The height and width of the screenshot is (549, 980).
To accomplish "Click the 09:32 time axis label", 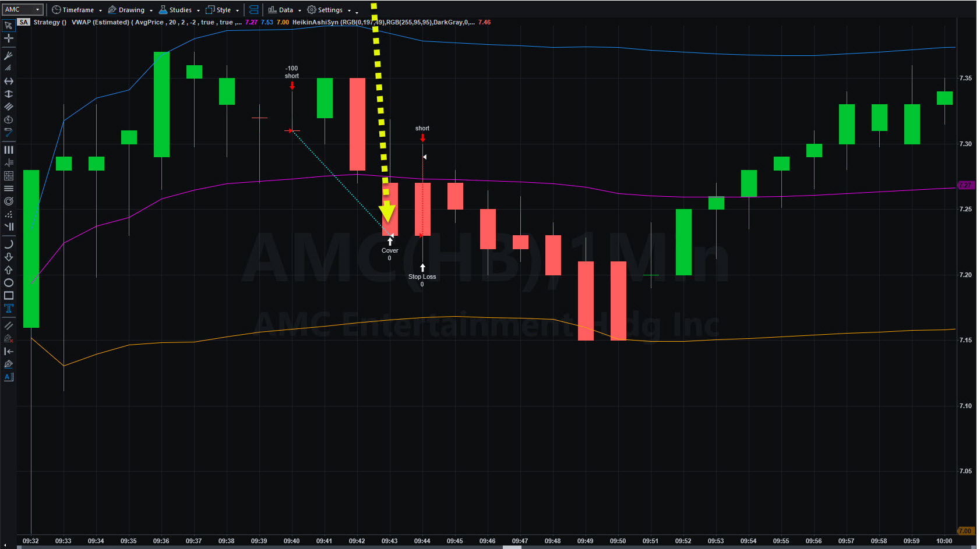I will tap(30, 541).
